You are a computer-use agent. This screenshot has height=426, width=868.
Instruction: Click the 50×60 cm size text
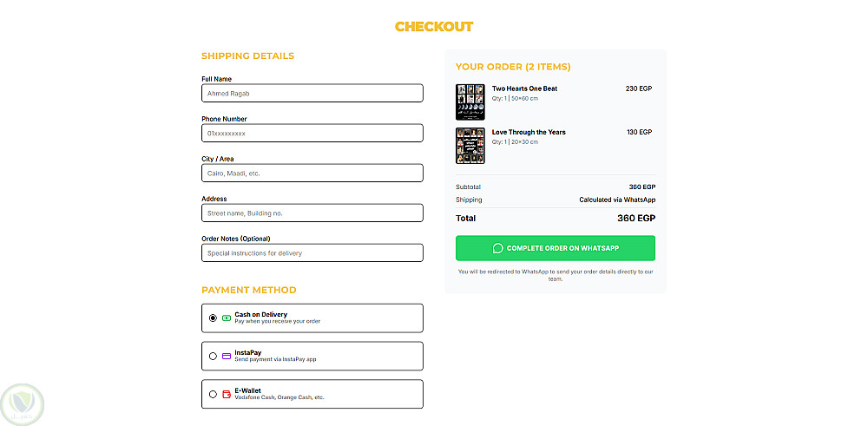524,98
